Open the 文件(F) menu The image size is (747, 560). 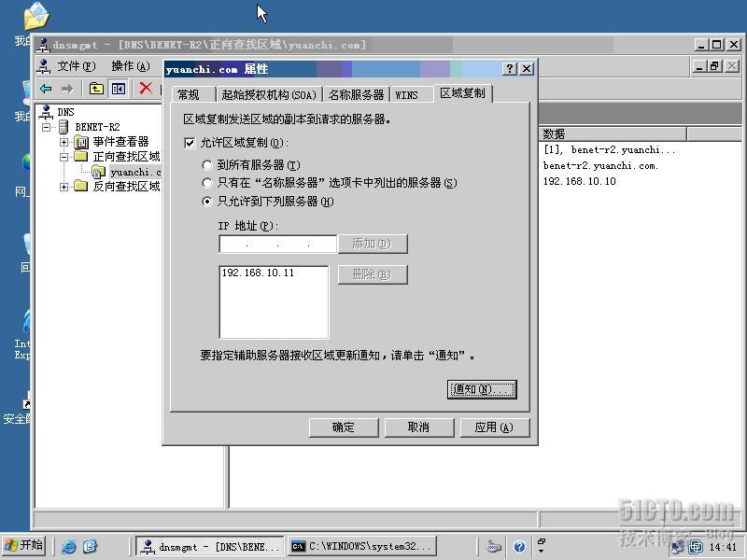click(x=77, y=66)
